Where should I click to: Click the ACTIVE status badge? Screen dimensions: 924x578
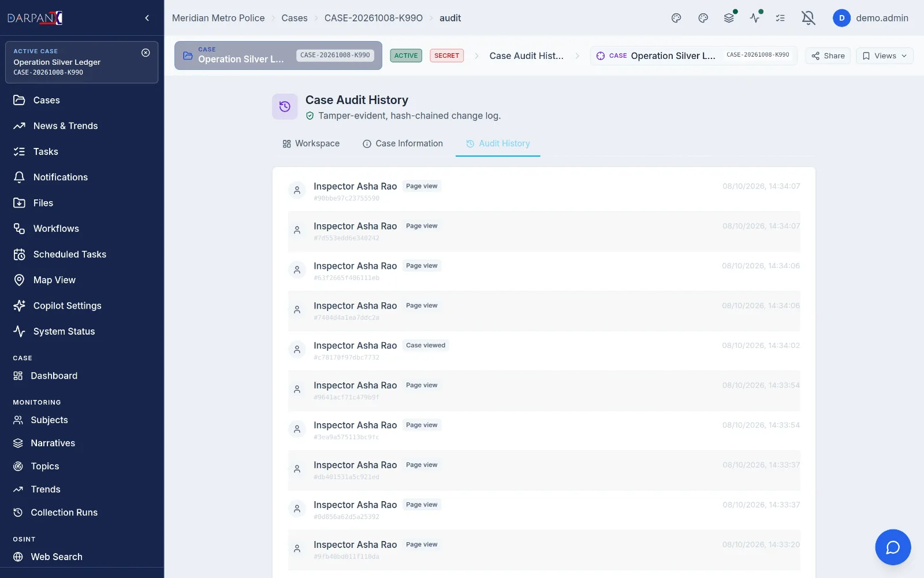point(406,55)
